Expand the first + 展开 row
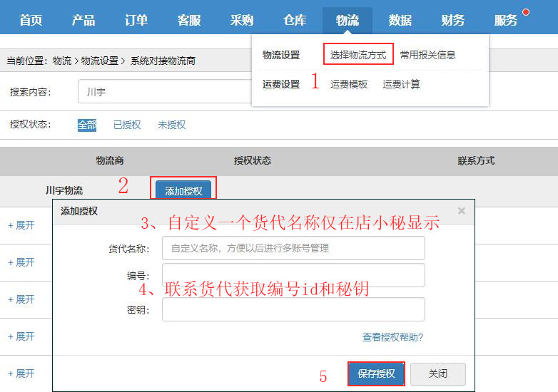The width and height of the screenshot is (558, 392). pyautogui.click(x=21, y=225)
